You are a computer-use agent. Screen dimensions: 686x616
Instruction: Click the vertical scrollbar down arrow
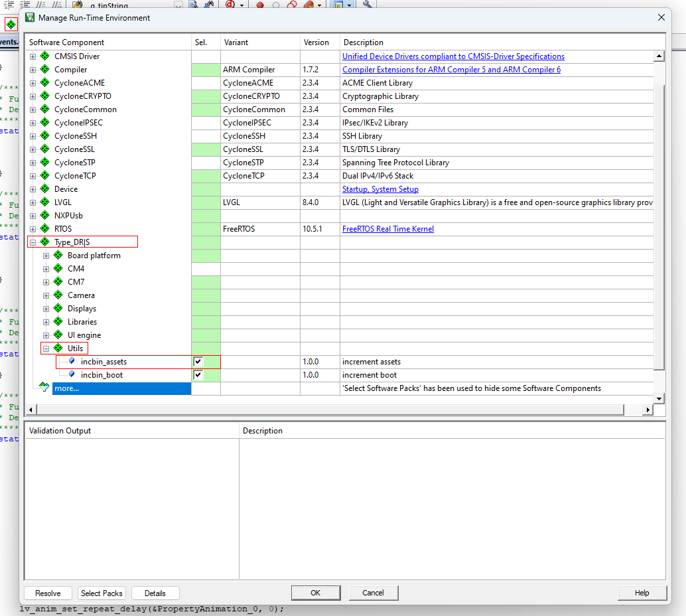pos(659,398)
